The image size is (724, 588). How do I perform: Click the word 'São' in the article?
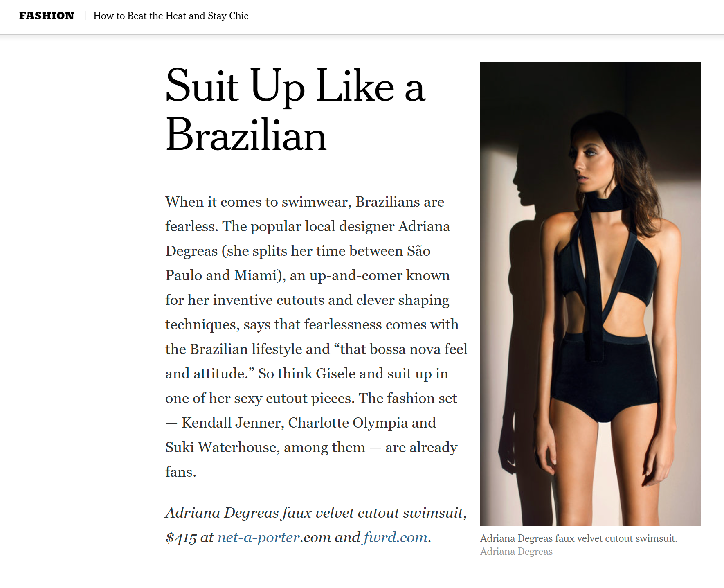(x=418, y=251)
